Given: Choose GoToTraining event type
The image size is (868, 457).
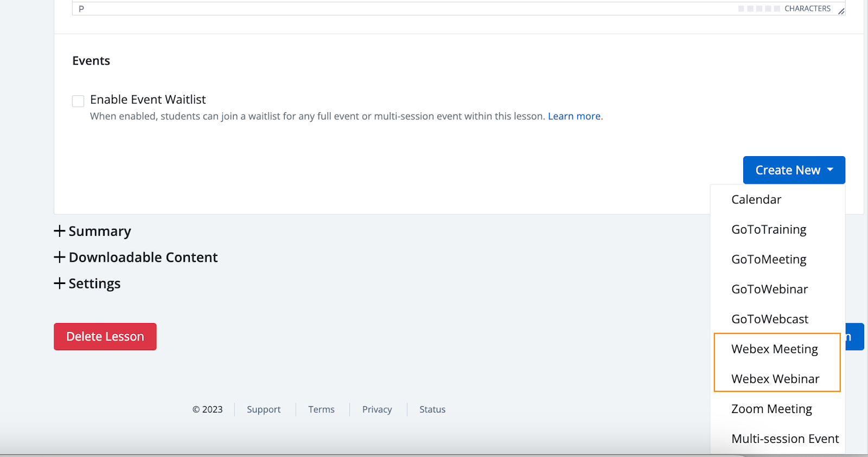Looking at the screenshot, I should pyautogui.click(x=769, y=229).
